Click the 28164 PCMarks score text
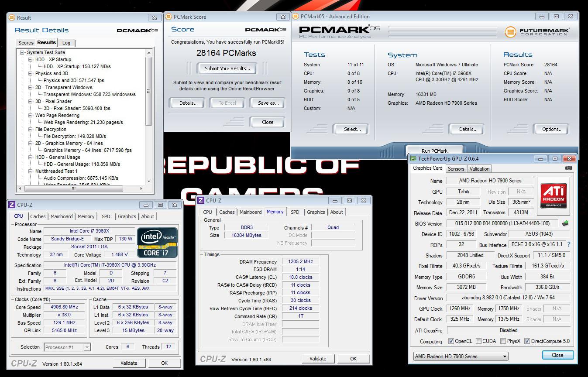The height and width of the screenshot is (377, 588). [226, 53]
